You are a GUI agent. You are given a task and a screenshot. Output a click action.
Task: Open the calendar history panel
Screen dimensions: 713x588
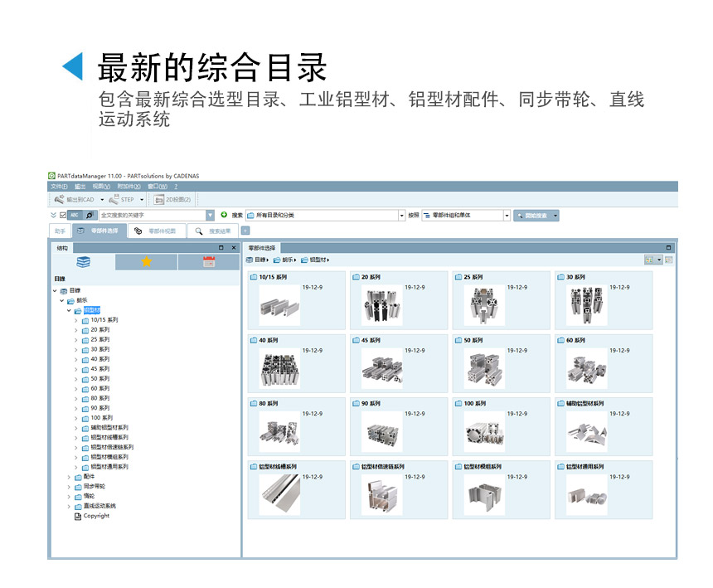click(208, 262)
